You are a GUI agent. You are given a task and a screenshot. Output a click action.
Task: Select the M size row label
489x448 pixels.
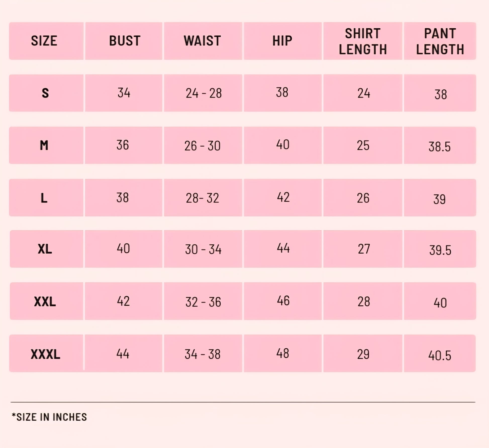pos(46,145)
